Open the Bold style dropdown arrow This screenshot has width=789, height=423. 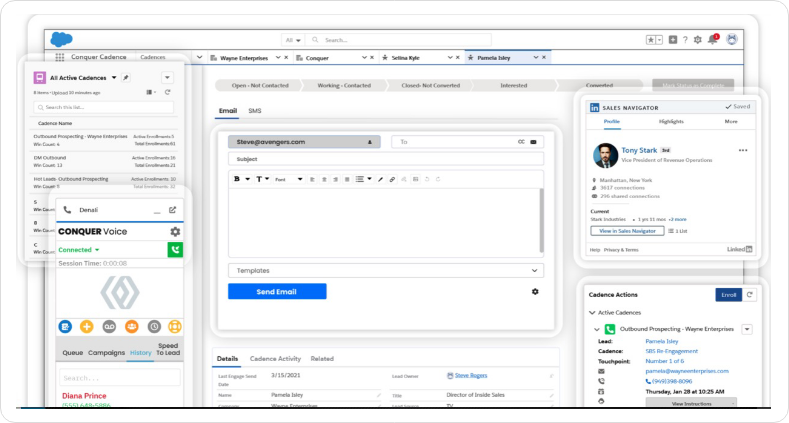tap(248, 179)
